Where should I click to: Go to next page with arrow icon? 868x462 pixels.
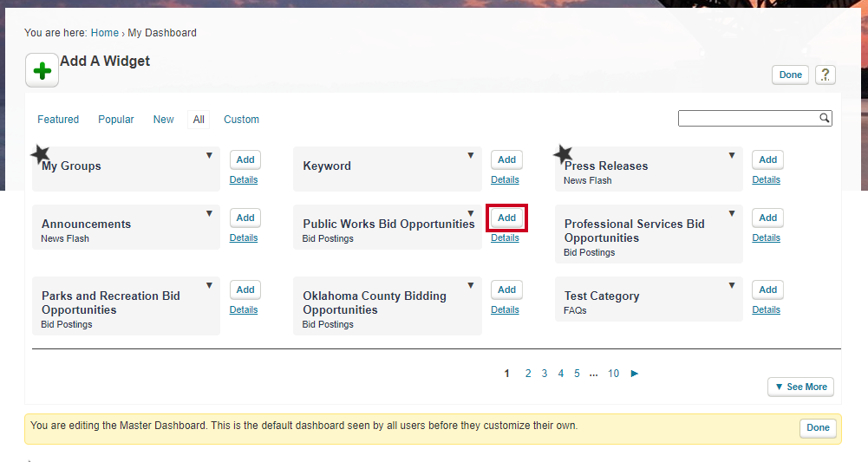(635, 374)
